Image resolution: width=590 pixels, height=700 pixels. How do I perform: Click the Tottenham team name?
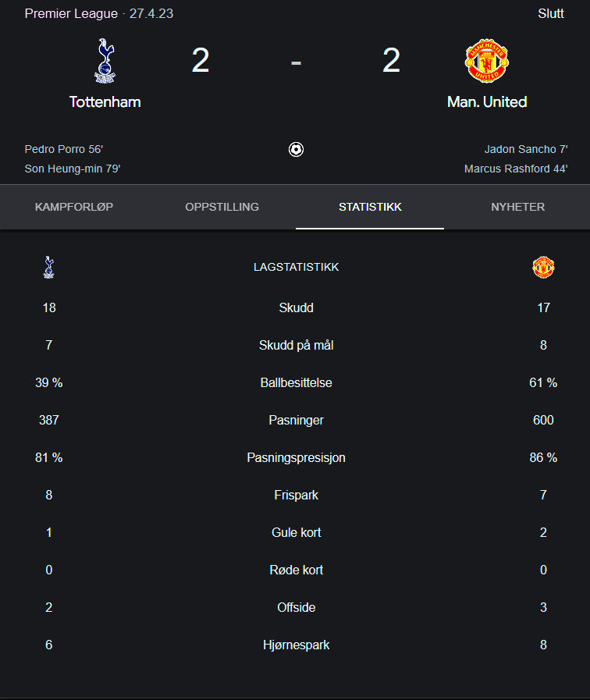(105, 101)
